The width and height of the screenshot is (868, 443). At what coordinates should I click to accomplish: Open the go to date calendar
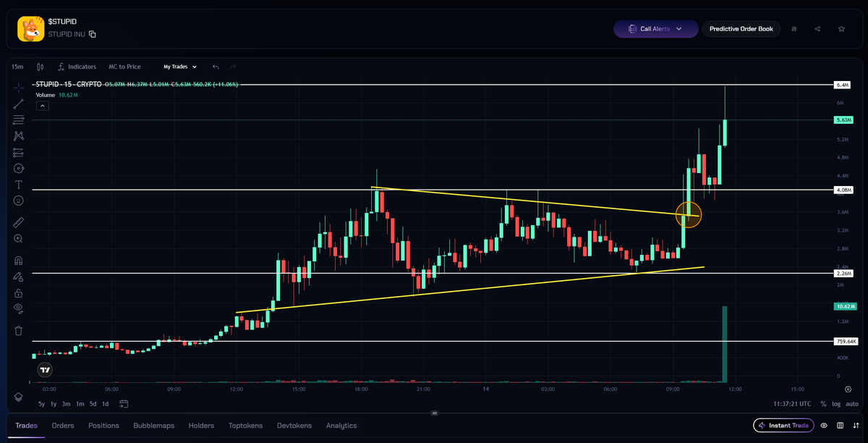pos(124,404)
